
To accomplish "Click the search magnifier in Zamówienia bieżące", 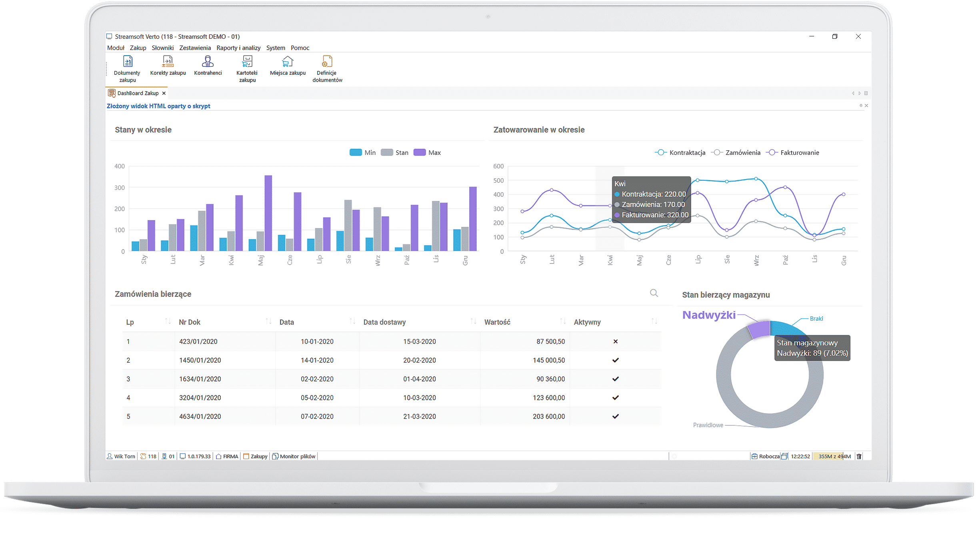I will (x=654, y=293).
